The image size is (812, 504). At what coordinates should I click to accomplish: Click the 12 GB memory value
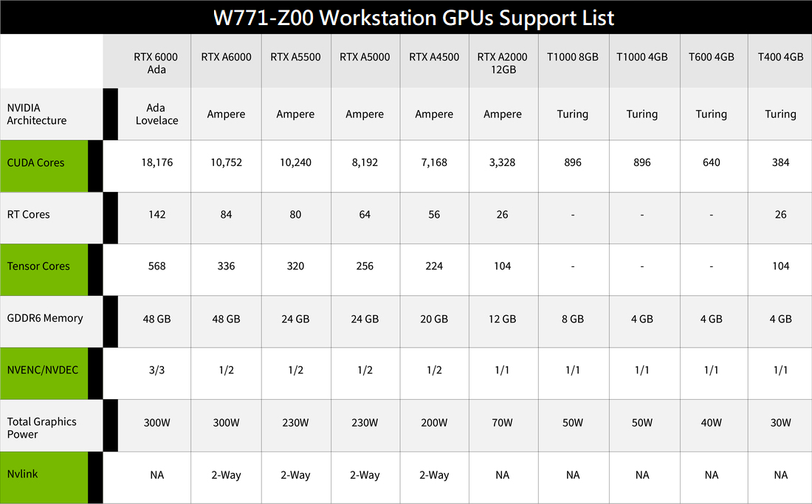click(502, 319)
